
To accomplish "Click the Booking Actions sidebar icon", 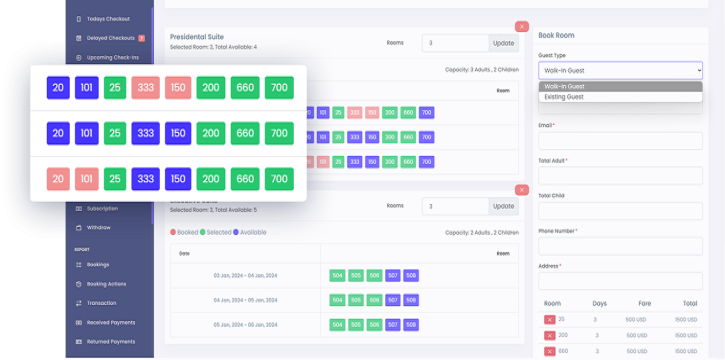I will 78,284.
